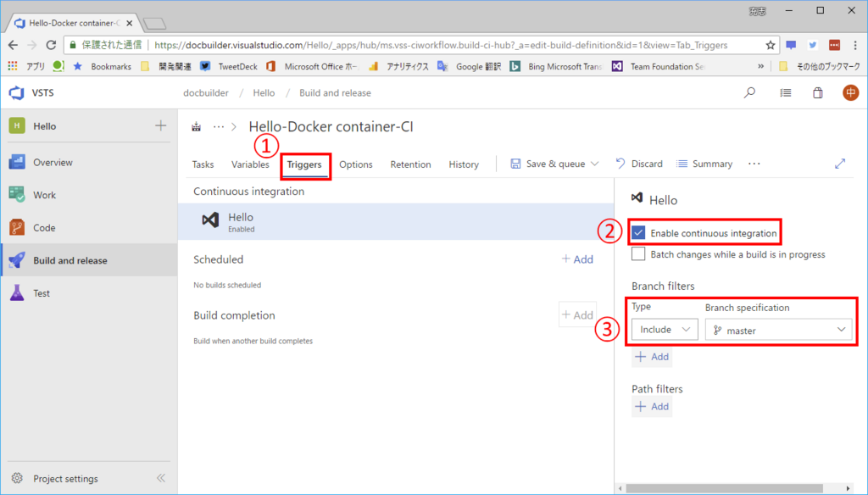This screenshot has height=495, width=868.
Task: Close the Hello-Docker container browser tab
Action: coord(129,23)
